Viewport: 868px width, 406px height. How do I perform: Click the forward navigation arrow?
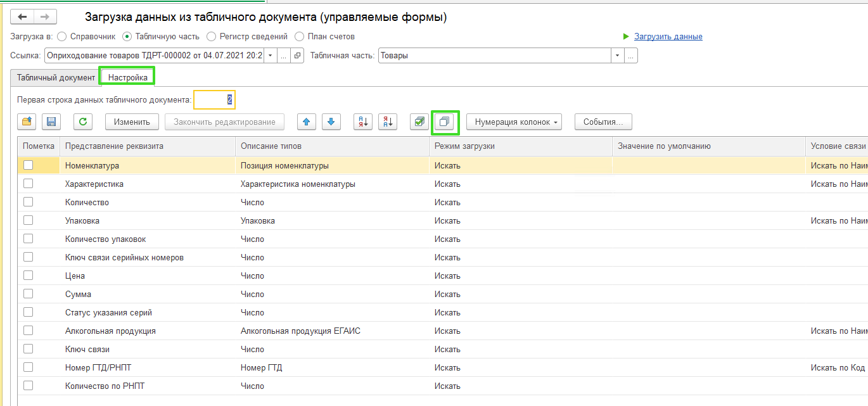(45, 17)
